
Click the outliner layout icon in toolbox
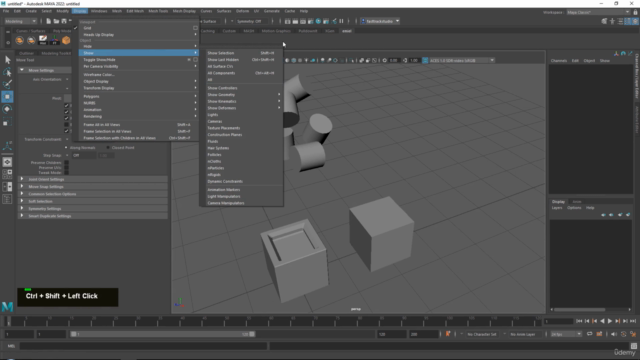(7, 199)
